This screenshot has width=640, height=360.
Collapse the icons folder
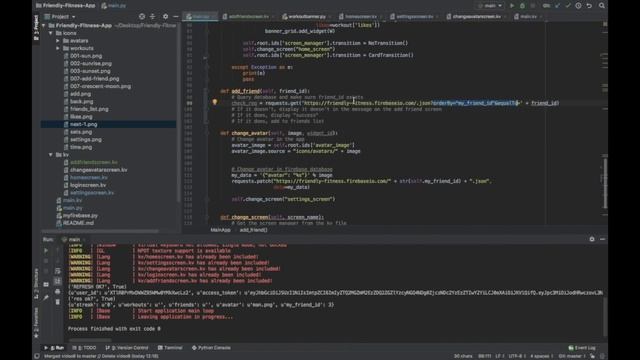pos(51,33)
